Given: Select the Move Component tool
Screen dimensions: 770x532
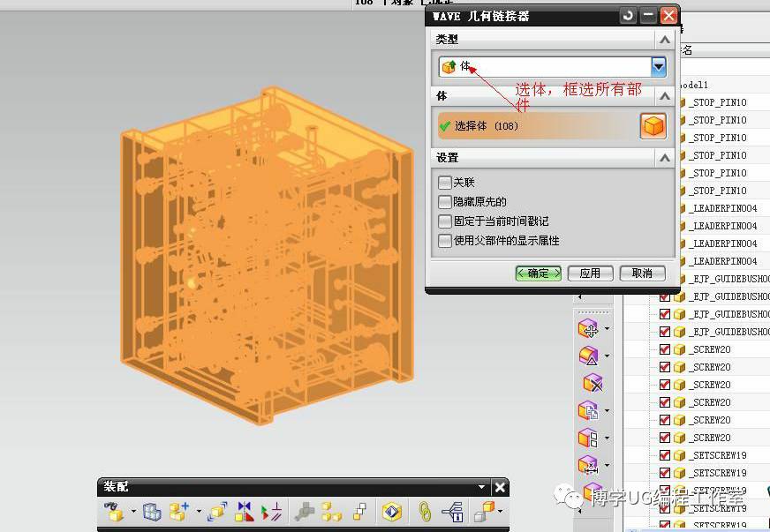Looking at the screenshot, I should [216, 512].
